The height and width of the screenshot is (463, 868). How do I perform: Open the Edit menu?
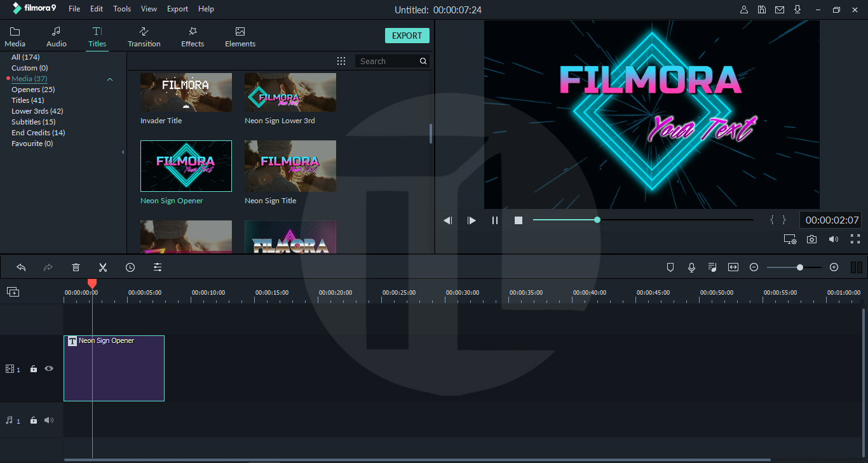click(97, 9)
